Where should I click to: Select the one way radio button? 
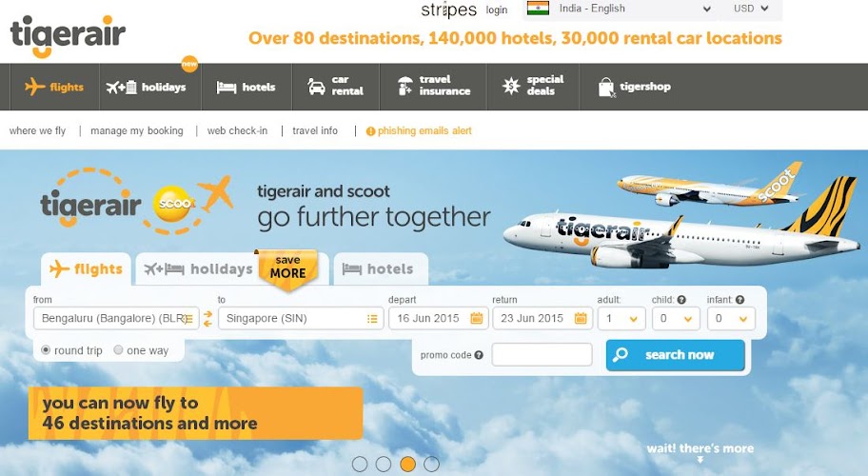tap(118, 349)
